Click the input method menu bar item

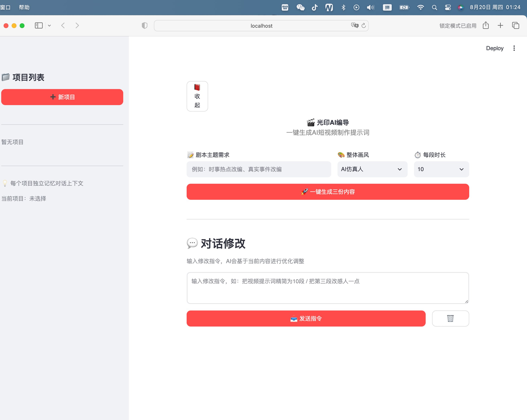[x=387, y=8]
